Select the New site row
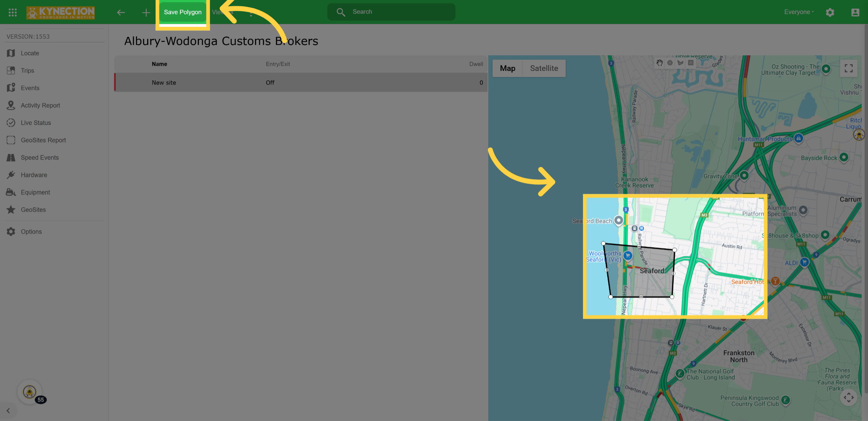 coord(301,82)
